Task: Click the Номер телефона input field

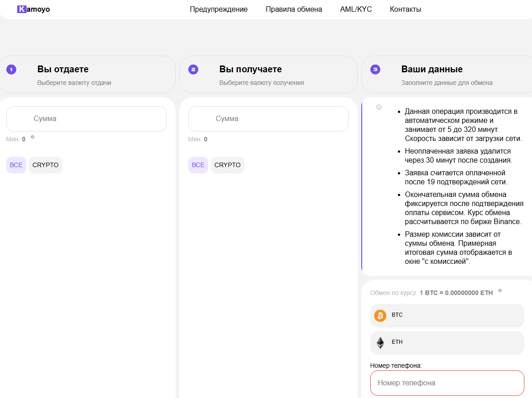Action: tap(447, 383)
